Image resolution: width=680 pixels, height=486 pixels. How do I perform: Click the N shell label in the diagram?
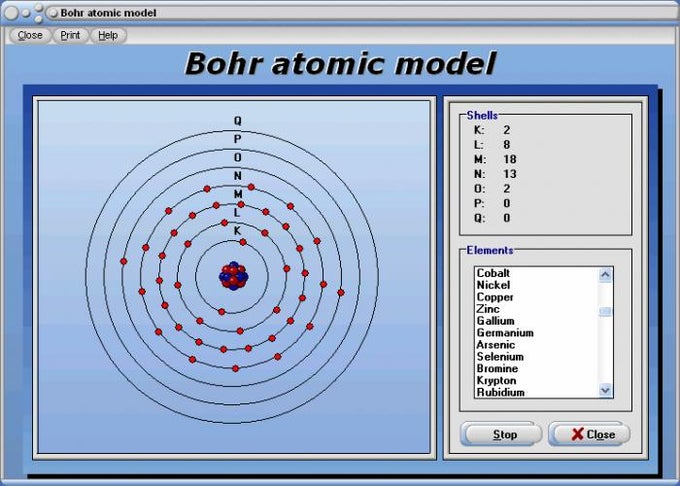pos(238,176)
